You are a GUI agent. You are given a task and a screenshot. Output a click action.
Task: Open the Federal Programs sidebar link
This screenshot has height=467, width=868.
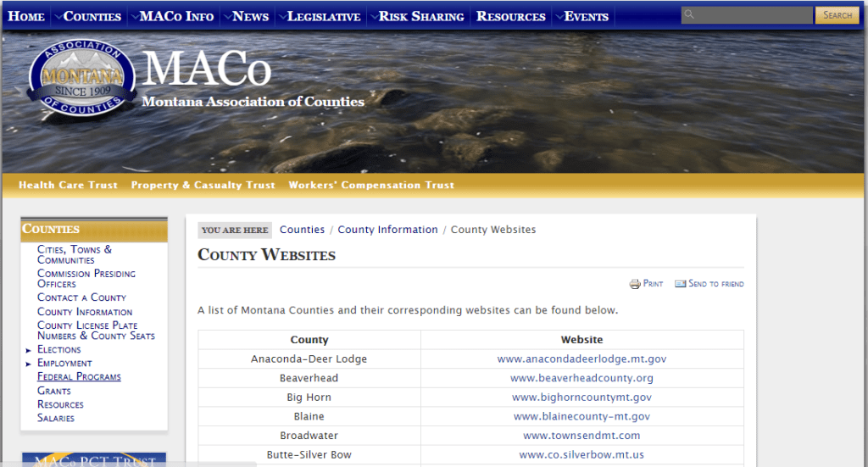[79, 377]
